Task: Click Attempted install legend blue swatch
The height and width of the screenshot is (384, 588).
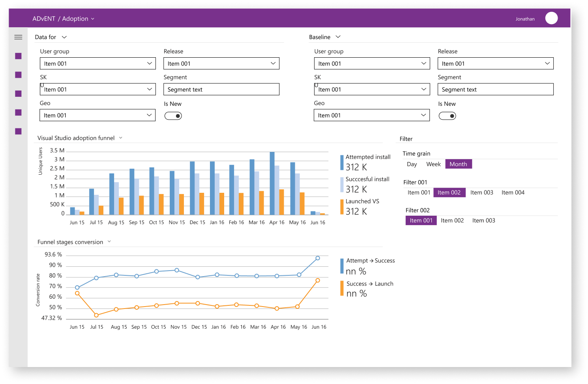Action: pos(342,163)
